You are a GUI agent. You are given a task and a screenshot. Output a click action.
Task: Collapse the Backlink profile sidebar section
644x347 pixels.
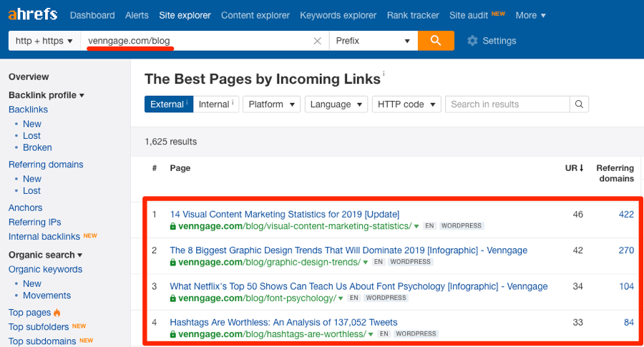(x=47, y=95)
